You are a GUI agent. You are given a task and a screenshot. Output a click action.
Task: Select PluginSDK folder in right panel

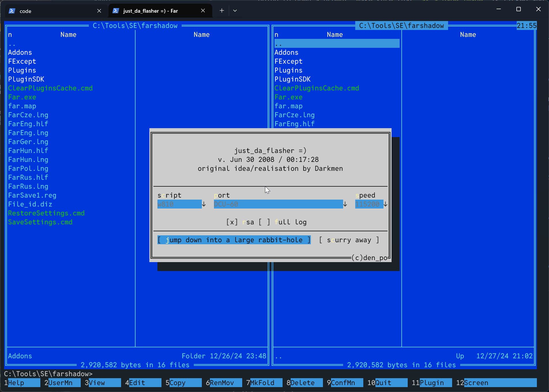coord(293,79)
